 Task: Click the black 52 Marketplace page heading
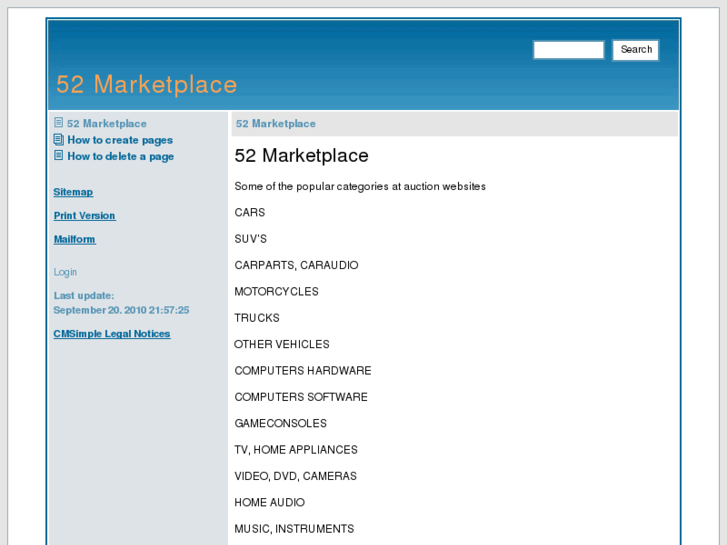pos(301,155)
